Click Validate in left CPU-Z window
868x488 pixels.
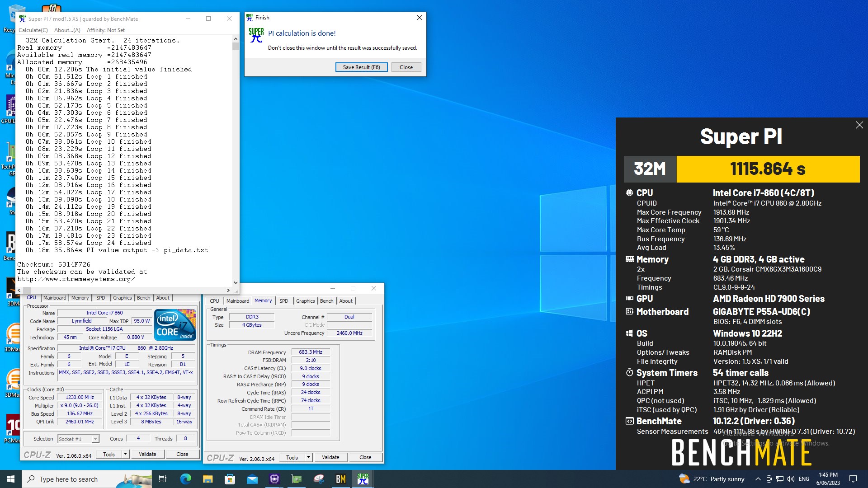point(147,454)
